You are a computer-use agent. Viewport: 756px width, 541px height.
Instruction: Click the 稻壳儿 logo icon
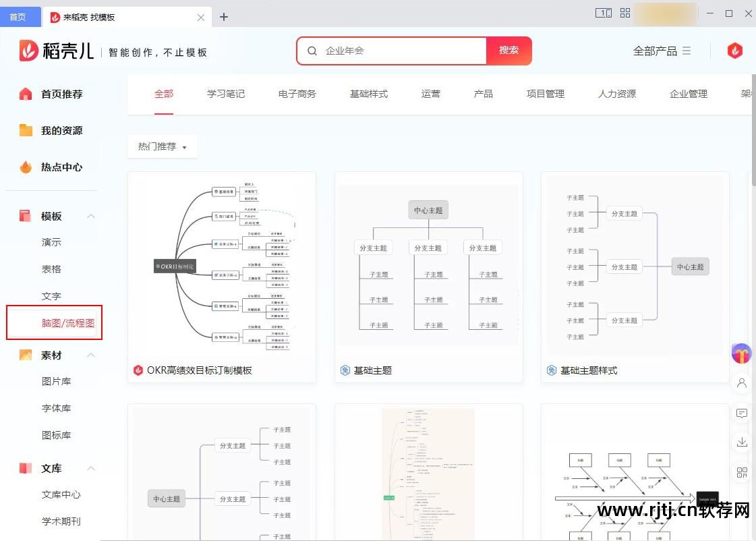click(28, 51)
